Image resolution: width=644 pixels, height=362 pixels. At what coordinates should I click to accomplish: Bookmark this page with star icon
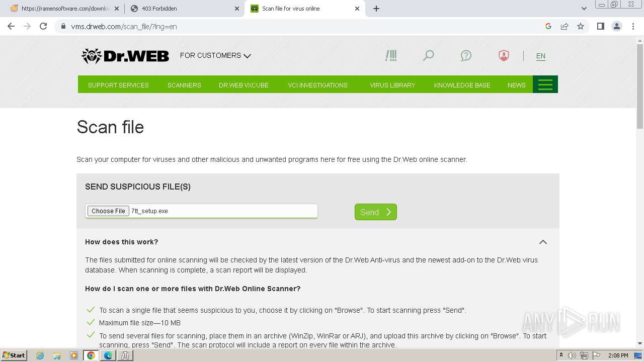581,26
